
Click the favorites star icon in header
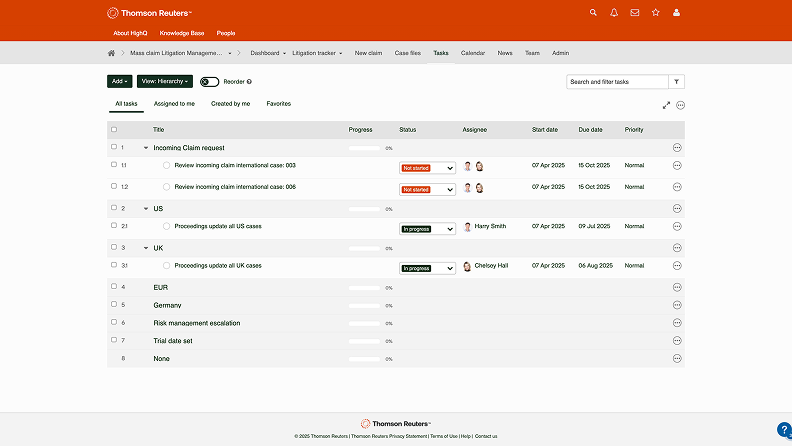point(656,13)
